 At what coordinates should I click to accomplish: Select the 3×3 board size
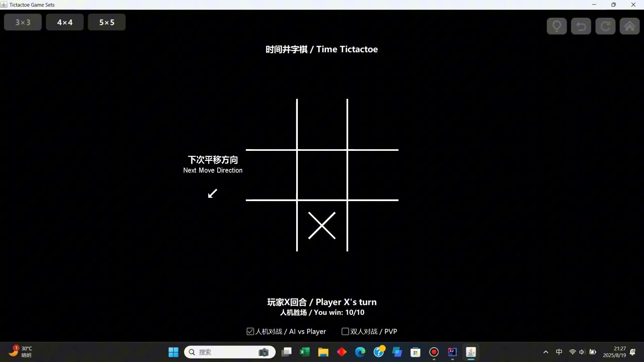pyautogui.click(x=23, y=22)
